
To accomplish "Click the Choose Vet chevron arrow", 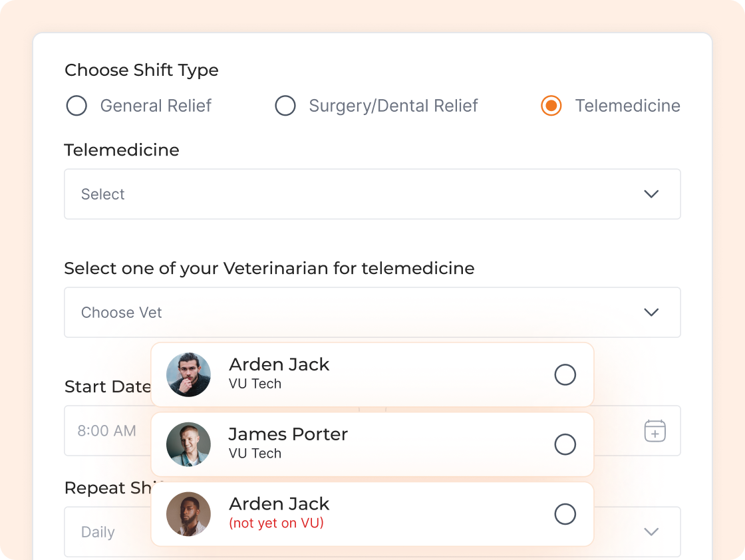I will coord(651,313).
